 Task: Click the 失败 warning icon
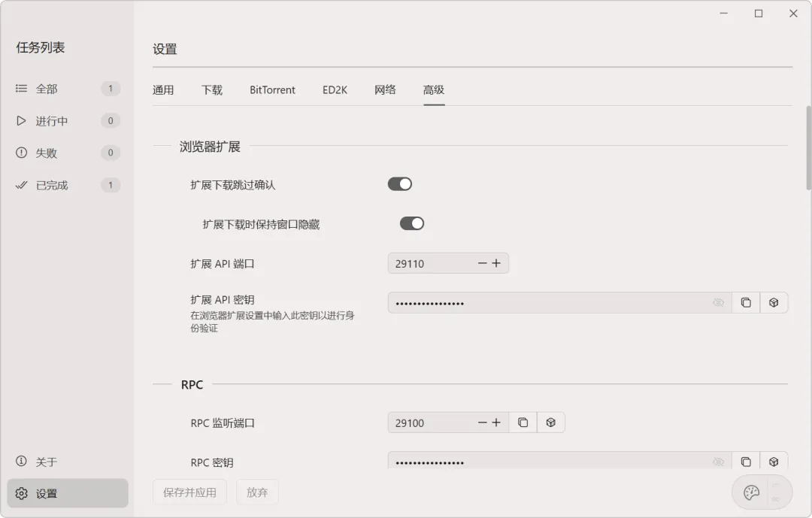click(21, 153)
